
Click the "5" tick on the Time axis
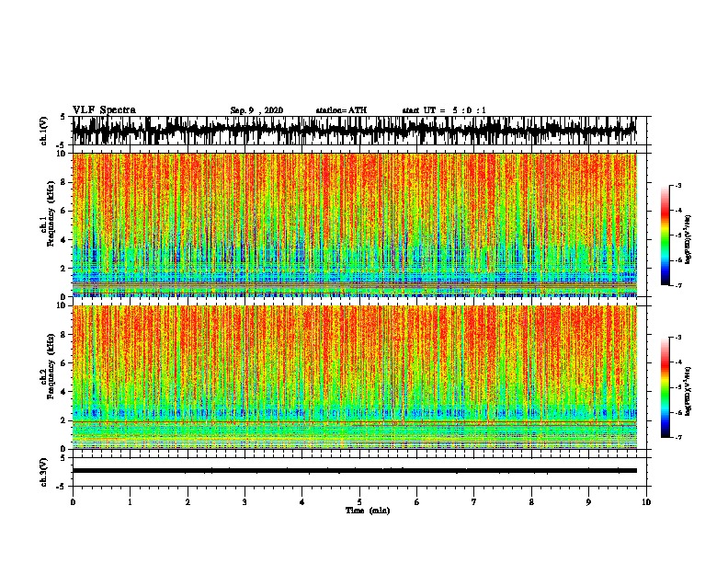click(359, 502)
